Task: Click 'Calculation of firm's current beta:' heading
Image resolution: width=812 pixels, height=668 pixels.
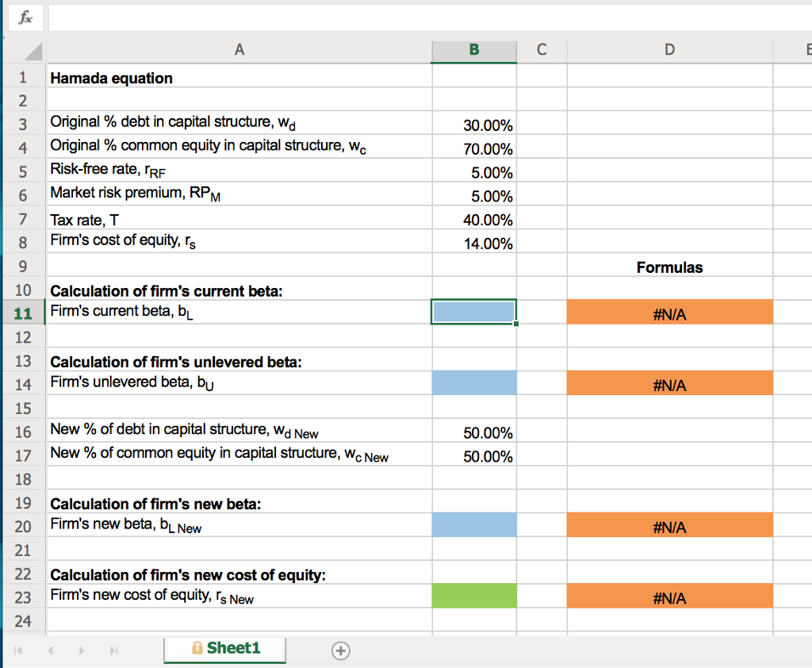Action: click(167, 291)
